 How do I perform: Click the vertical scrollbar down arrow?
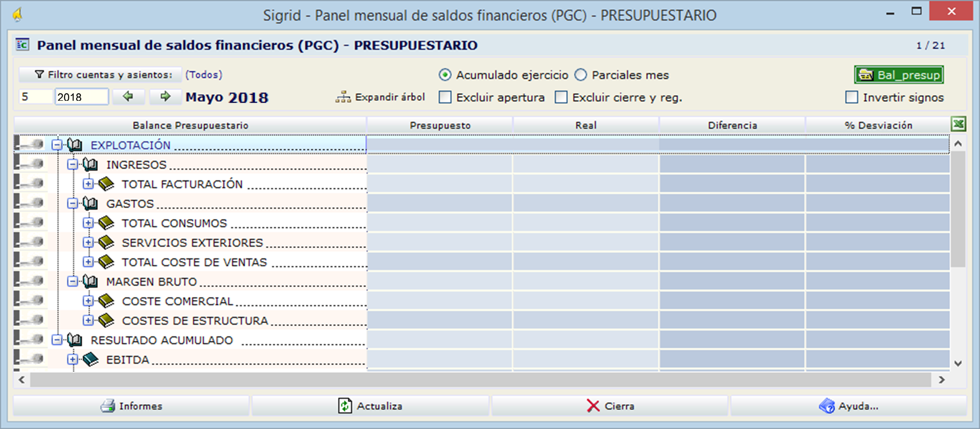point(958,363)
